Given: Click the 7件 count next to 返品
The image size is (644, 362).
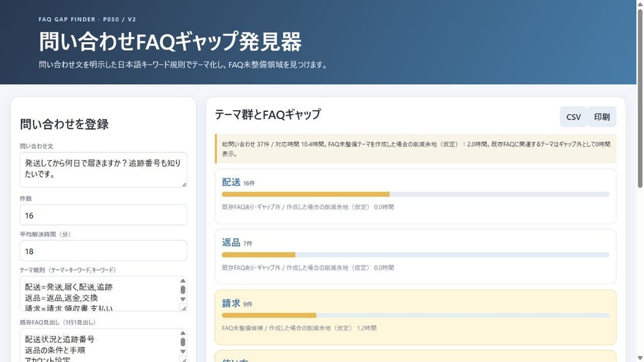Looking at the screenshot, I should pyautogui.click(x=248, y=244).
